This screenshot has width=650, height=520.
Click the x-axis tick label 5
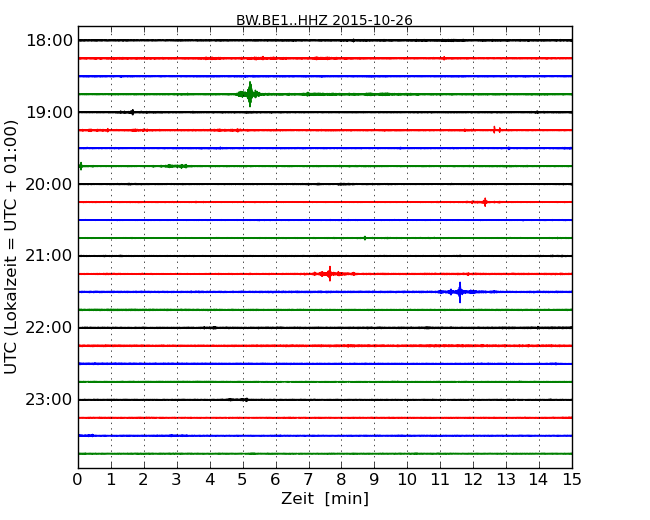click(x=242, y=479)
